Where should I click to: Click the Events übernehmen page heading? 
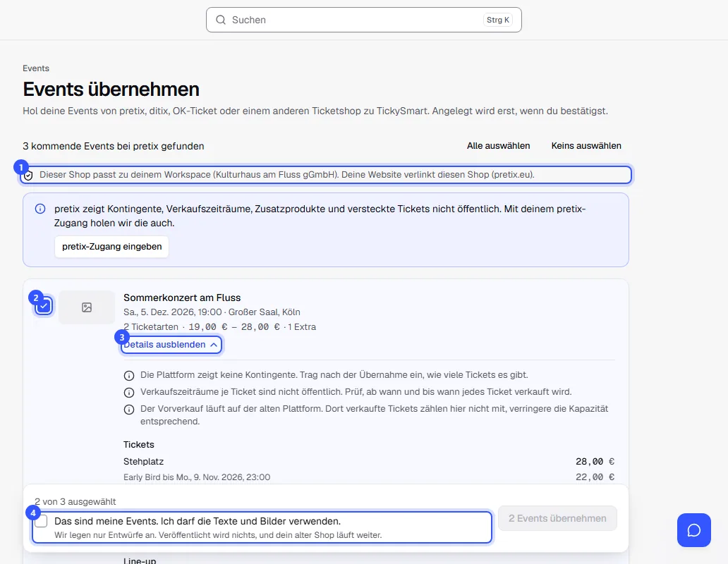click(111, 89)
